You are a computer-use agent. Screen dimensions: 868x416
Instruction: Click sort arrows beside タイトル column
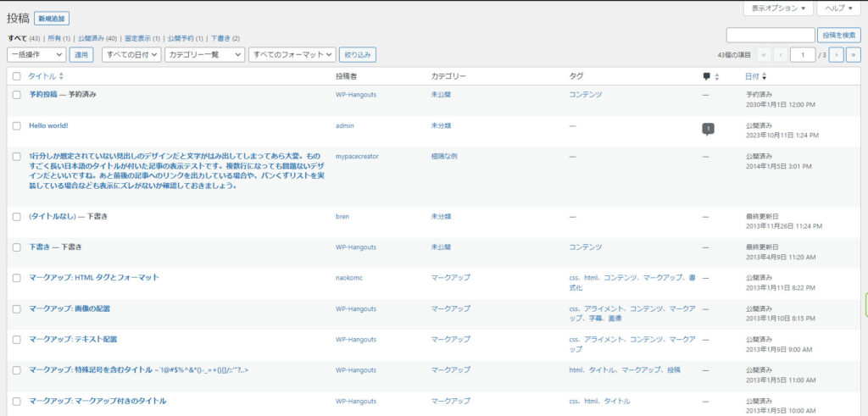coord(61,76)
